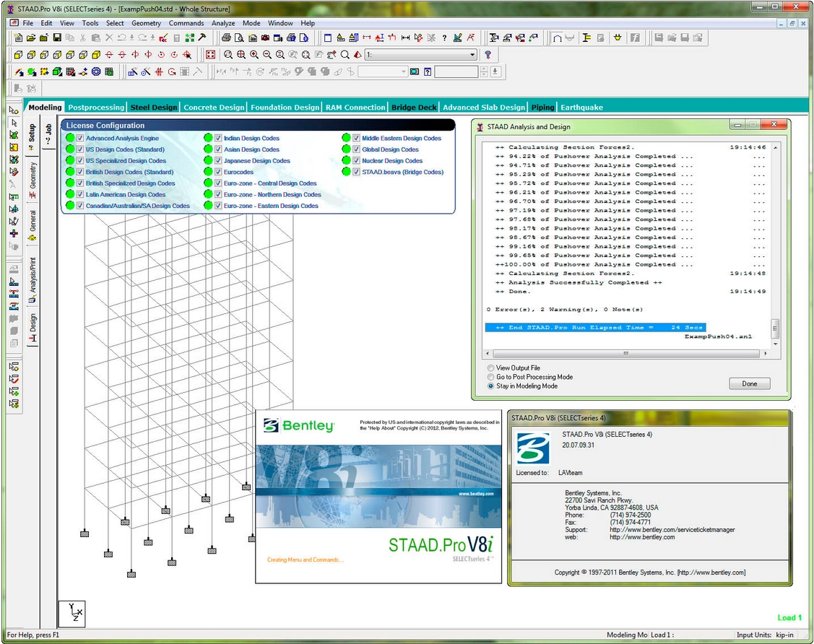814x644 pixels.
Task: Open structure wizard circular icon
Action: (x=96, y=71)
